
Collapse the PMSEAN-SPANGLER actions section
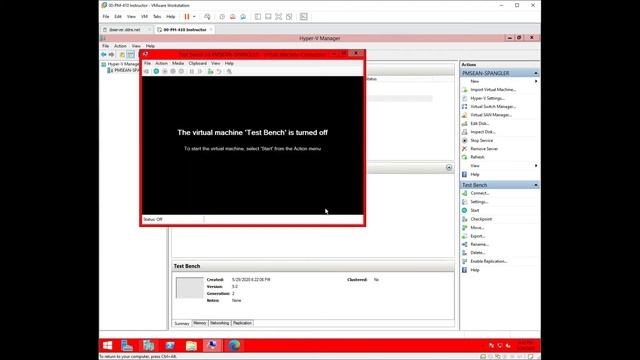tap(536, 73)
